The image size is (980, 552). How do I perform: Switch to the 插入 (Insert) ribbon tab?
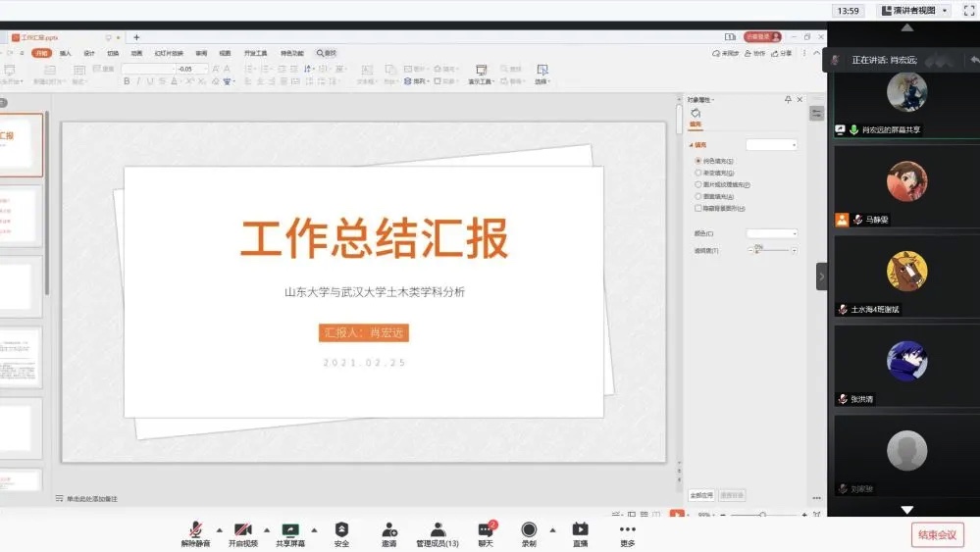coord(66,53)
